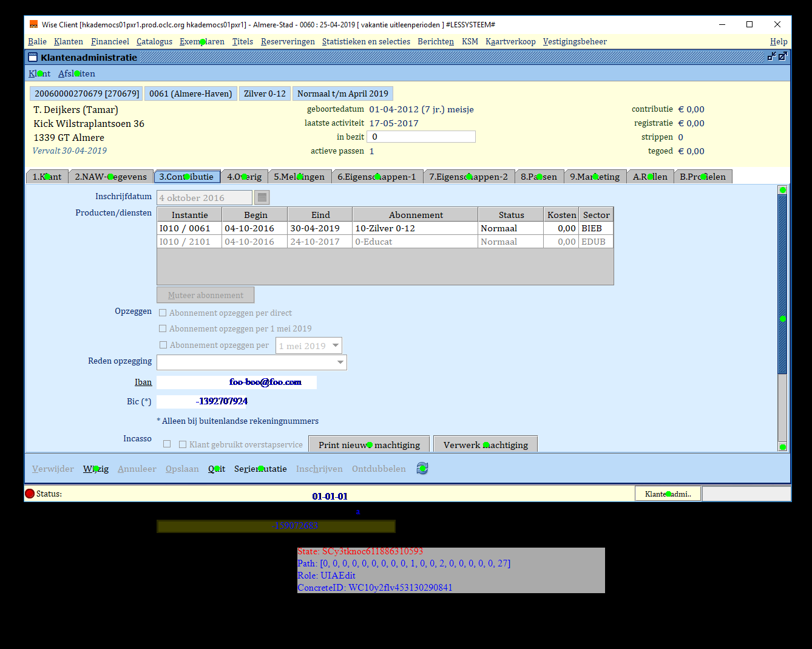The width and height of the screenshot is (812, 649).
Task: Switch to the 9.Marketing tab
Action: (595, 177)
